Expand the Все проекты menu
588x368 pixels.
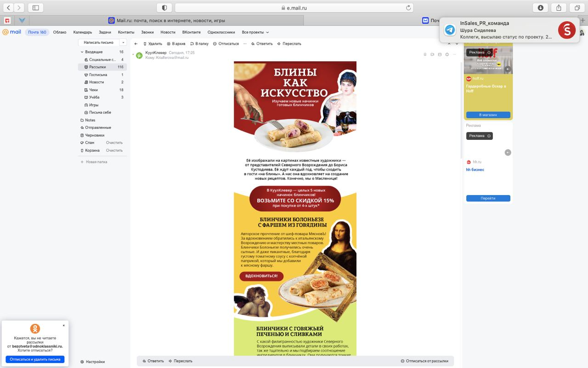coord(255,32)
